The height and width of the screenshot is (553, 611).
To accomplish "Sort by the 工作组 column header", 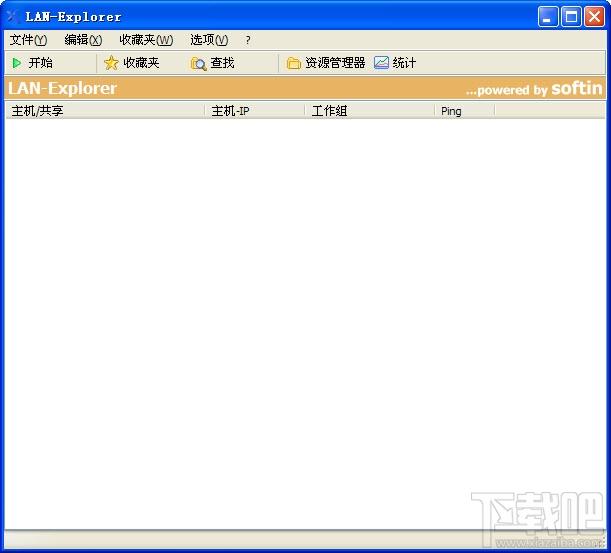I will (369, 111).
